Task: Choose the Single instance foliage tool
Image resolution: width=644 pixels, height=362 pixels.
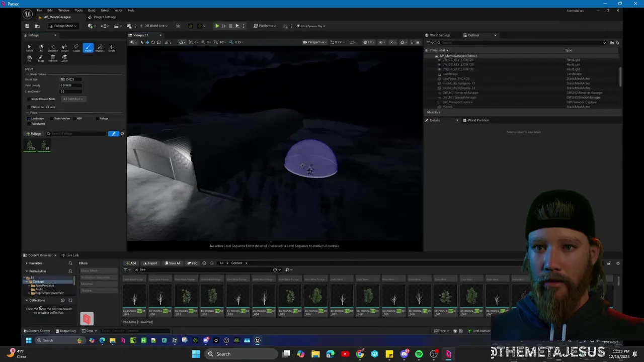Action: [x=112, y=48]
